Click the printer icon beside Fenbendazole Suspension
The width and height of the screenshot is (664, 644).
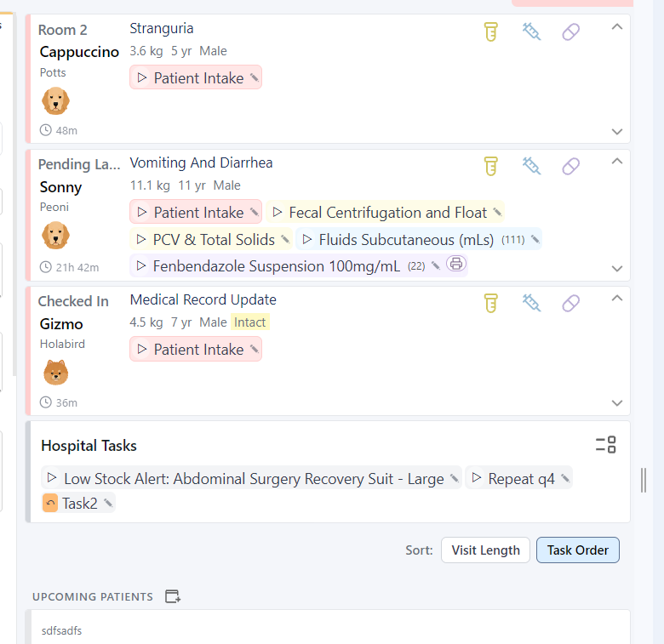click(456, 264)
